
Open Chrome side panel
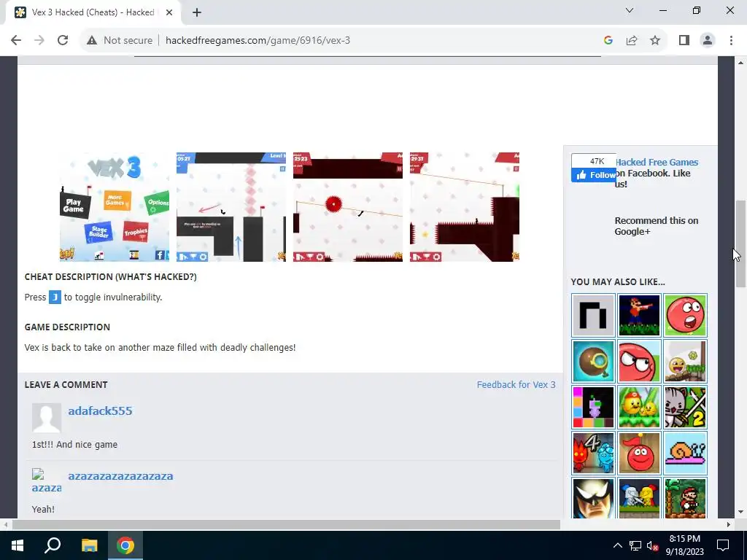click(x=684, y=41)
